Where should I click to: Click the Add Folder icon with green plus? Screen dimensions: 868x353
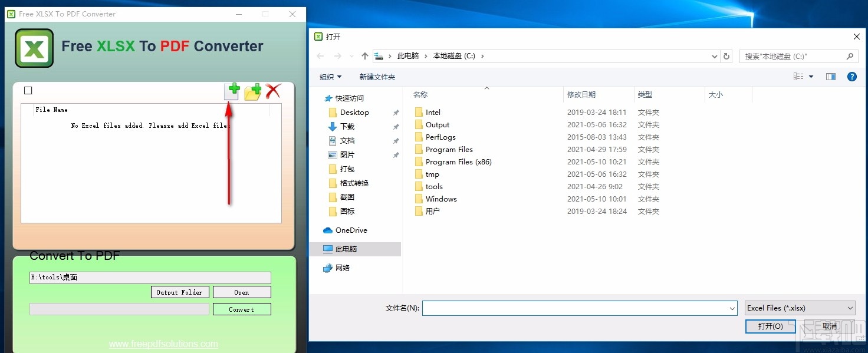point(252,91)
